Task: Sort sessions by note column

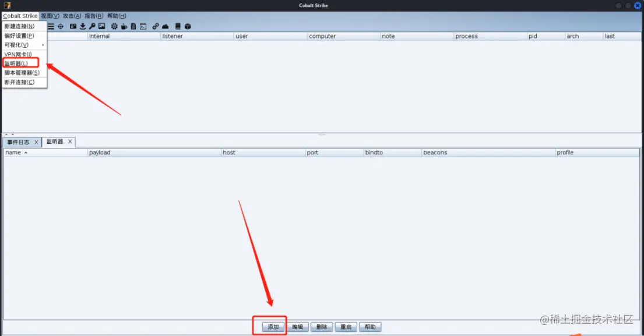Action: 417,36
